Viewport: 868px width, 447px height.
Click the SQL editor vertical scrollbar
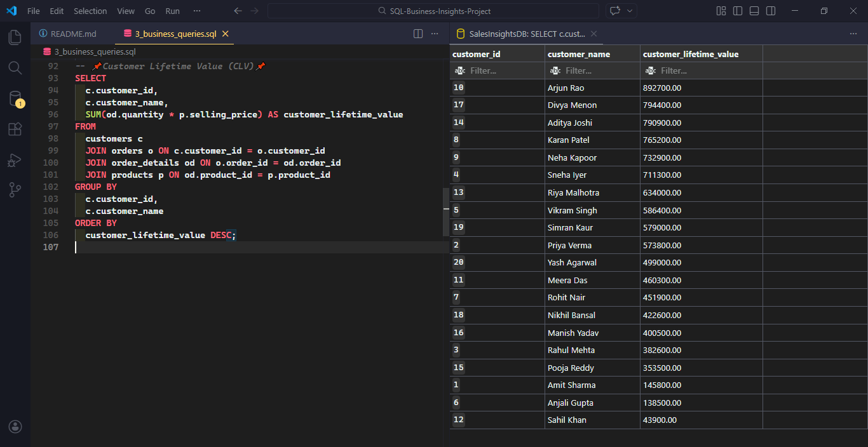[x=446, y=211]
